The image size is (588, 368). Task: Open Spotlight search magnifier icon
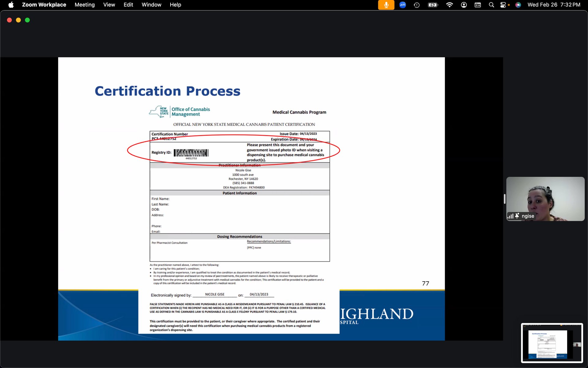[x=491, y=5]
